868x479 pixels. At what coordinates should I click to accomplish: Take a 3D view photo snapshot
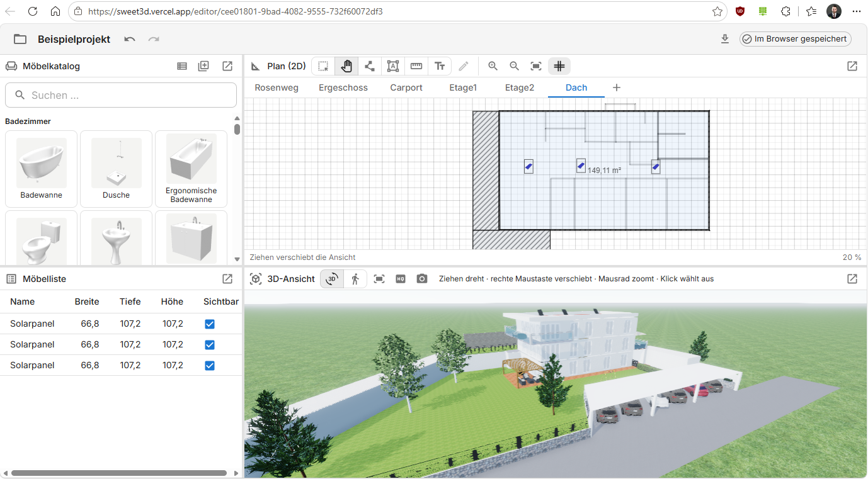click(422, 279)
